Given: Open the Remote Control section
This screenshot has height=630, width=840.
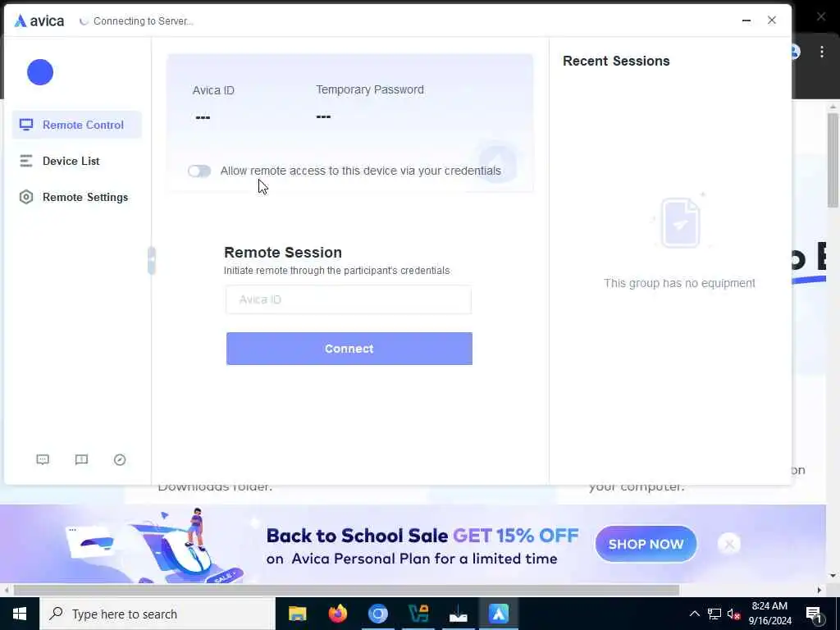Looking at the screenshot, I should [x=76, y=125].
